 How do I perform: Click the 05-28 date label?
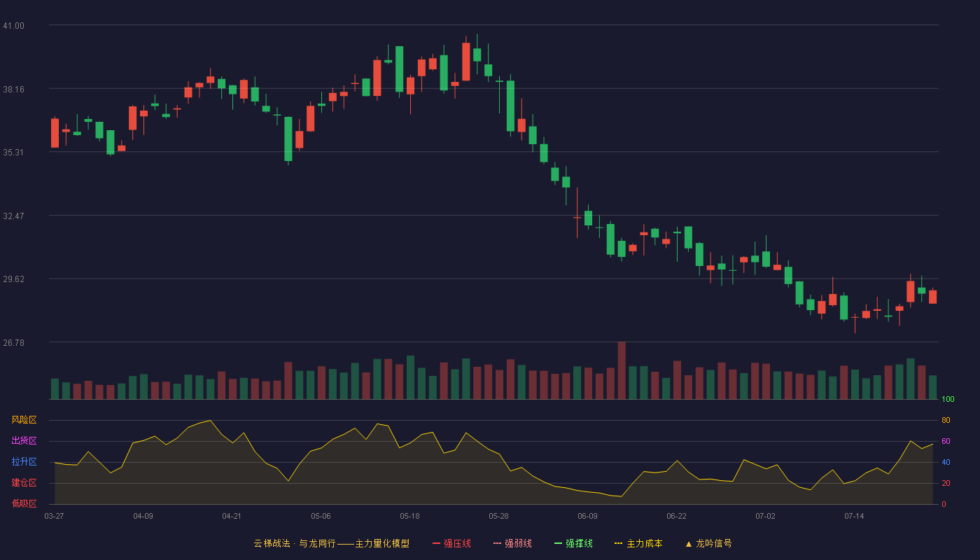click(x=498, y=516)
